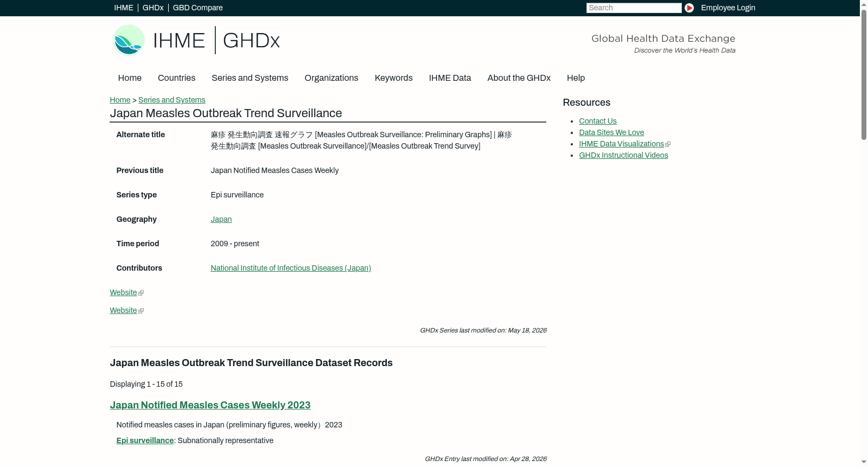Open National Institute of Infectious Diseases link
This screenshot has width=868, height=467.
pos(291,268)
